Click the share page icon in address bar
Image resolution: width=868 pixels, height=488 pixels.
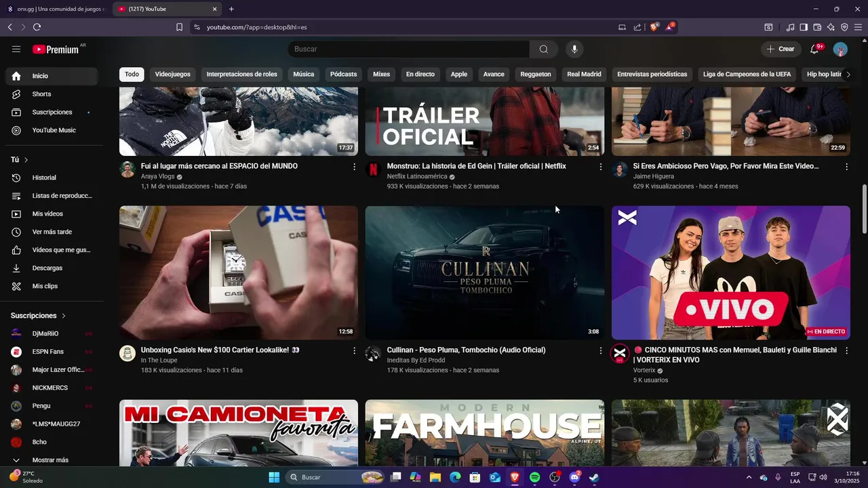(637, 27)
